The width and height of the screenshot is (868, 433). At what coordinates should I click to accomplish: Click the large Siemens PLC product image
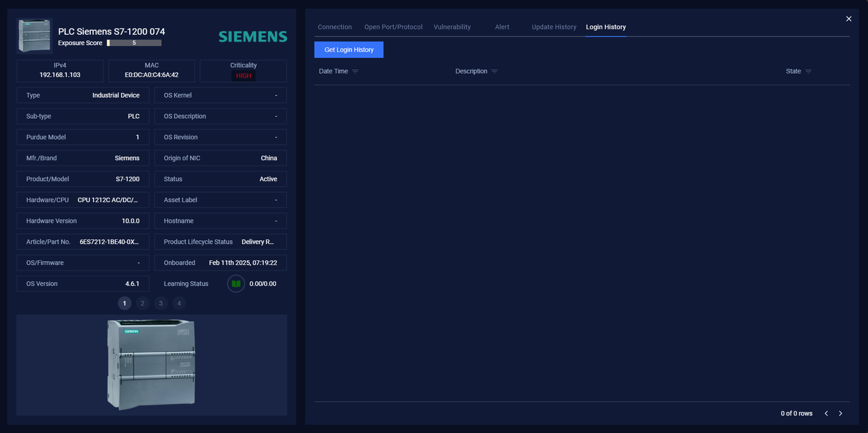click(x=151, y=364)
